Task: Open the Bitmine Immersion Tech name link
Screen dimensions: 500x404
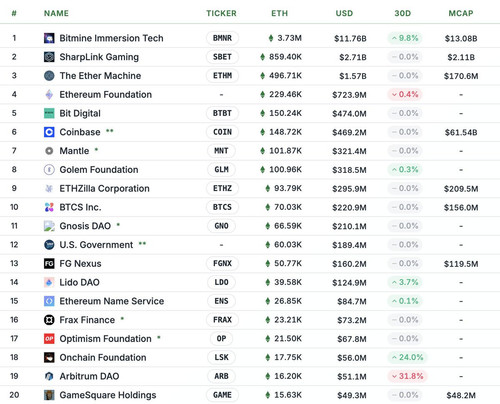Action: coord(111,38)
